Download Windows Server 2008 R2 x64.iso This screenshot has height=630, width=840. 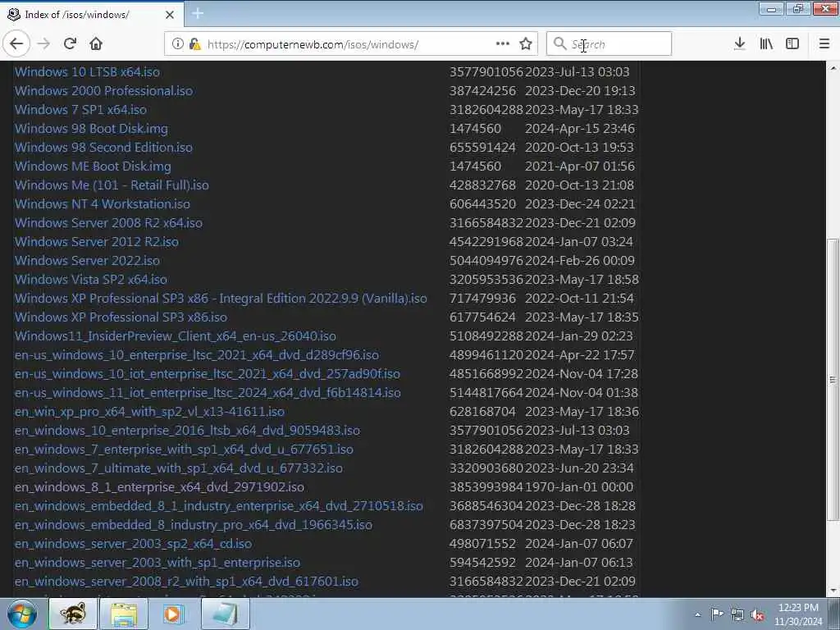(x=108, y=223)
